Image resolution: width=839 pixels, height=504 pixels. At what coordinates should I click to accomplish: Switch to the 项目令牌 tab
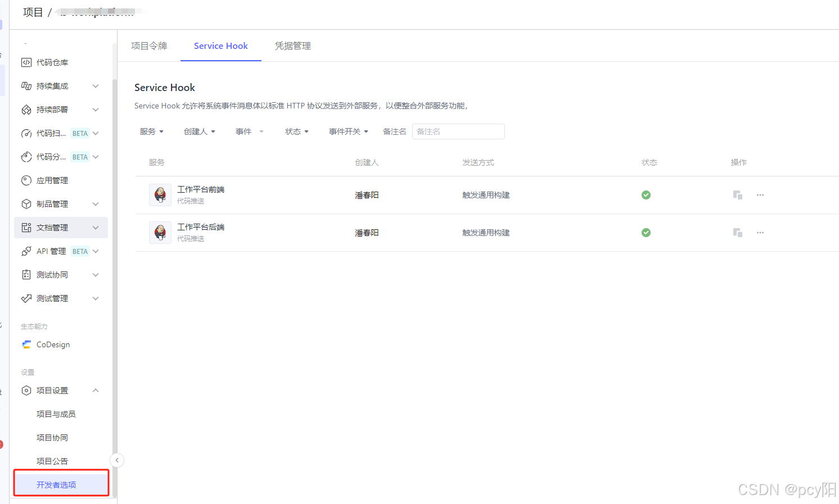point(148,46)
